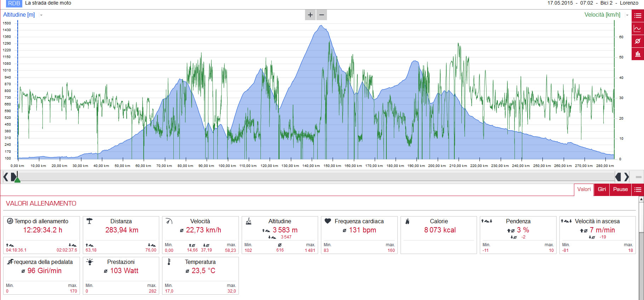The image size is (644, 300).
Task: Click the right chevron on range slider
Action: coord(627,177)
